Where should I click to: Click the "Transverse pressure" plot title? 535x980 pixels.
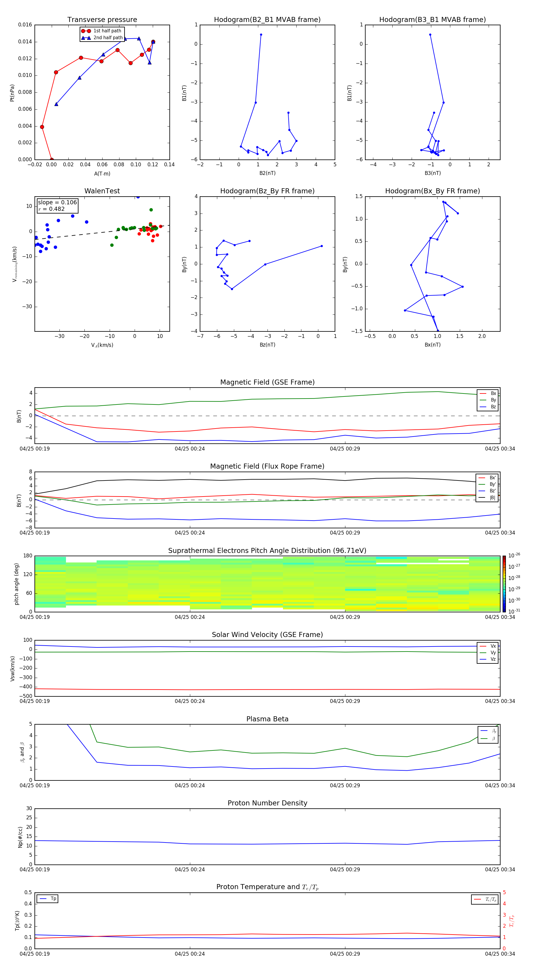click(102, 20)
